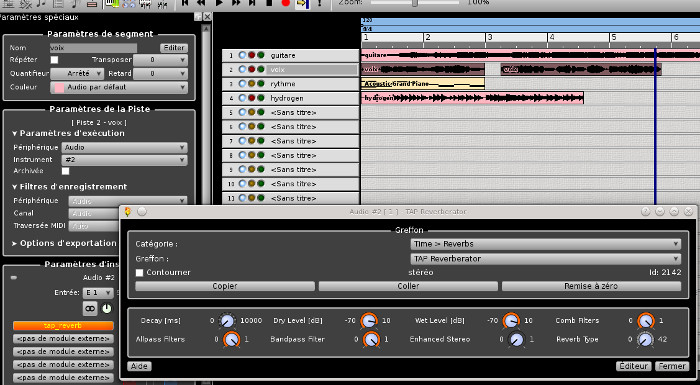Click the Nom input field containing voix

(x=93, y=48)
